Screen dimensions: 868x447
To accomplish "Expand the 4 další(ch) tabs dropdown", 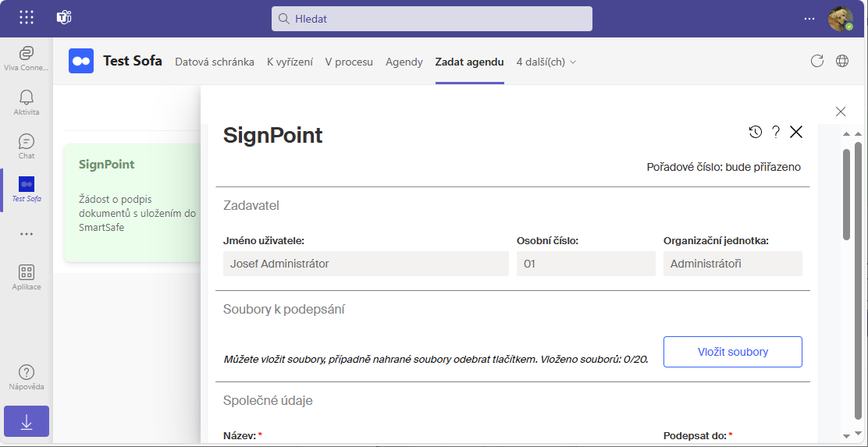I will coord(546,62).
